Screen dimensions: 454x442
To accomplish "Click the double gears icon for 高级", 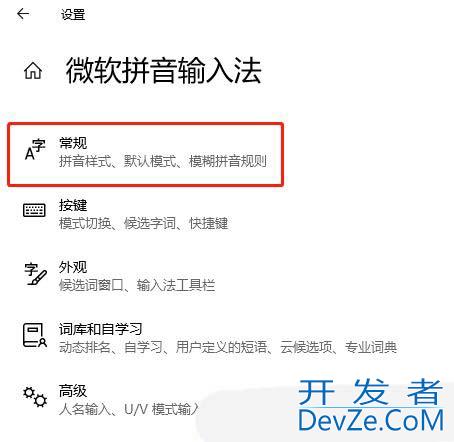I will 35,396.
